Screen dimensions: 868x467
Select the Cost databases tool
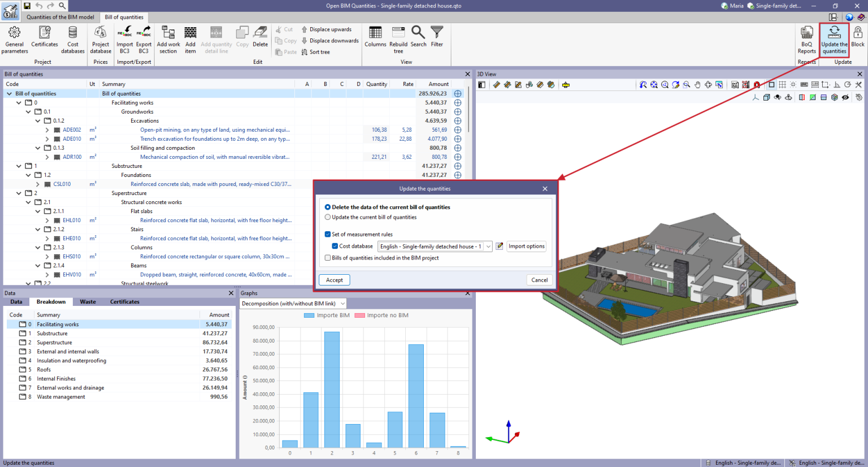pos(72,38)
